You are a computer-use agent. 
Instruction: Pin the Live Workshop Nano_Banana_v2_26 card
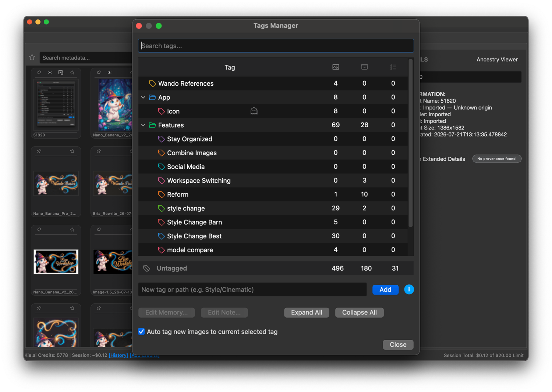(x=39, y=229)
